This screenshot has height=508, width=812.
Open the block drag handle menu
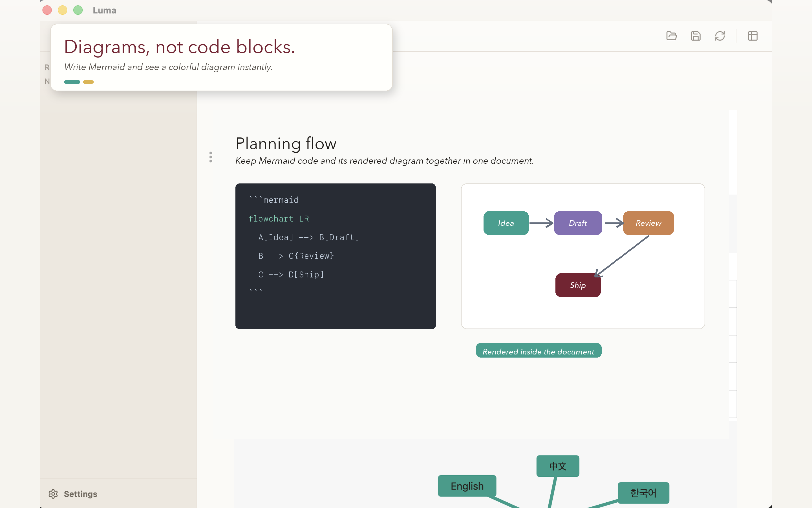[211, 157]
